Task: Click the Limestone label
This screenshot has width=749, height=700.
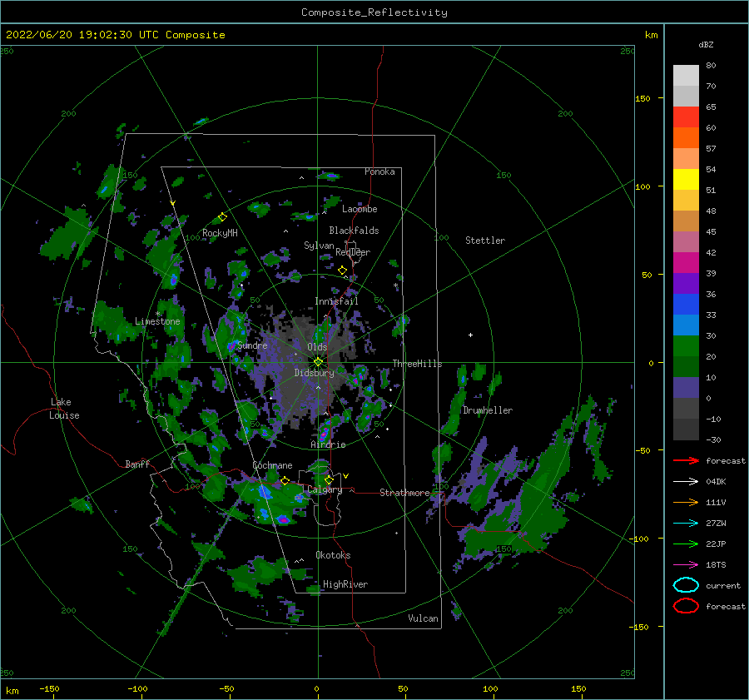Action: pos(157,321)
